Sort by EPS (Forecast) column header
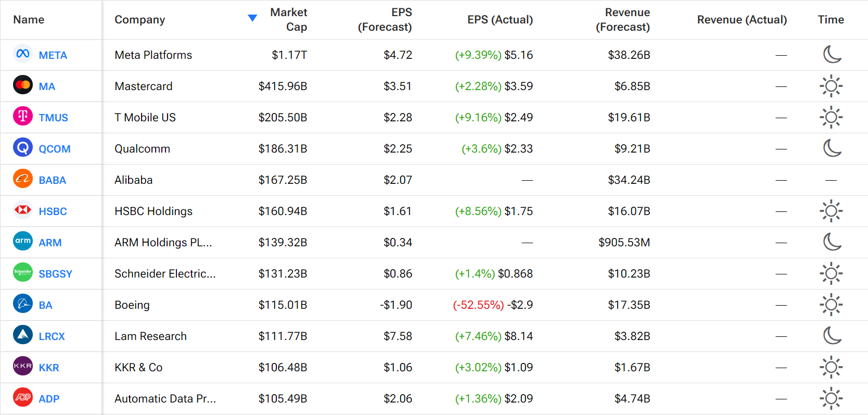868x415 pixels. [x=385, y=20]
